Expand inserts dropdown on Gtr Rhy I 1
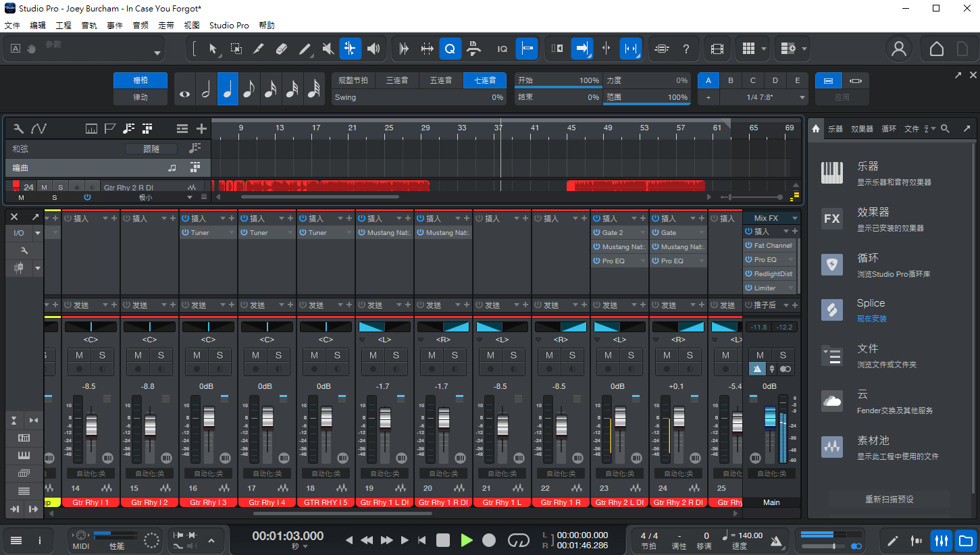980x555 pixels. pyautogui.click(x=105, y=218)
